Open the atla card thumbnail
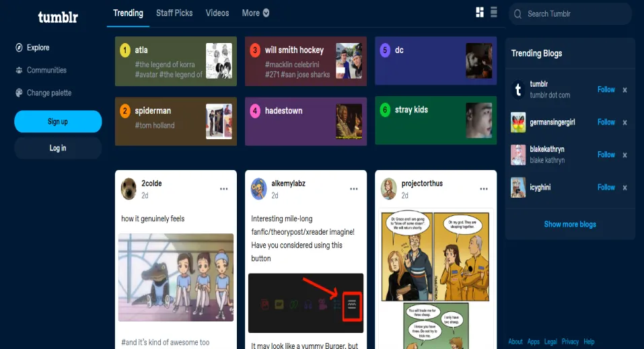Viewport: 644px width, 349px height. click(x=219, y=61)
